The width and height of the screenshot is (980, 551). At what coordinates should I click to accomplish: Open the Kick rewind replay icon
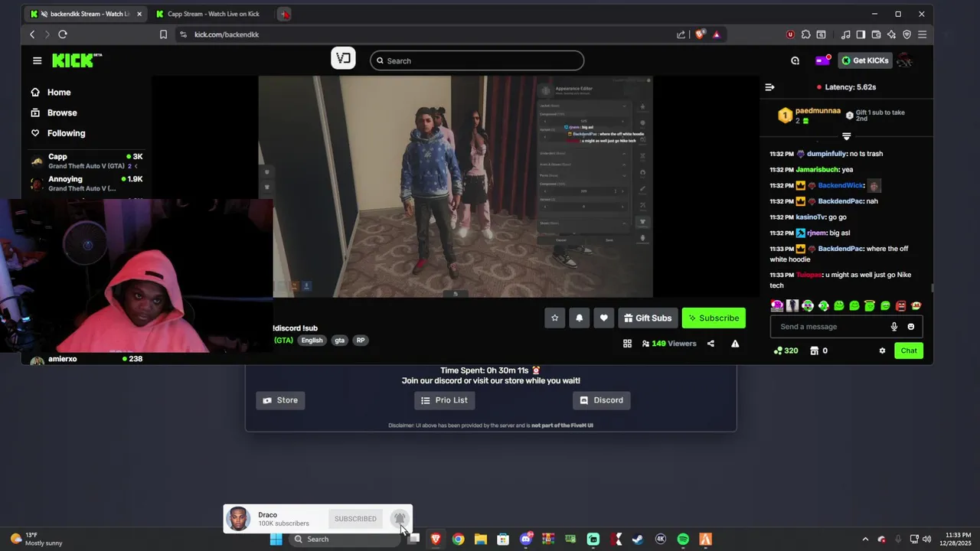[x=795, y=60]
